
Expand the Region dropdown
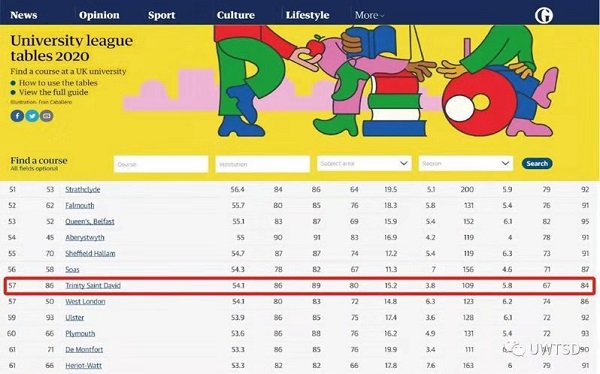click(x=466, y=163)
